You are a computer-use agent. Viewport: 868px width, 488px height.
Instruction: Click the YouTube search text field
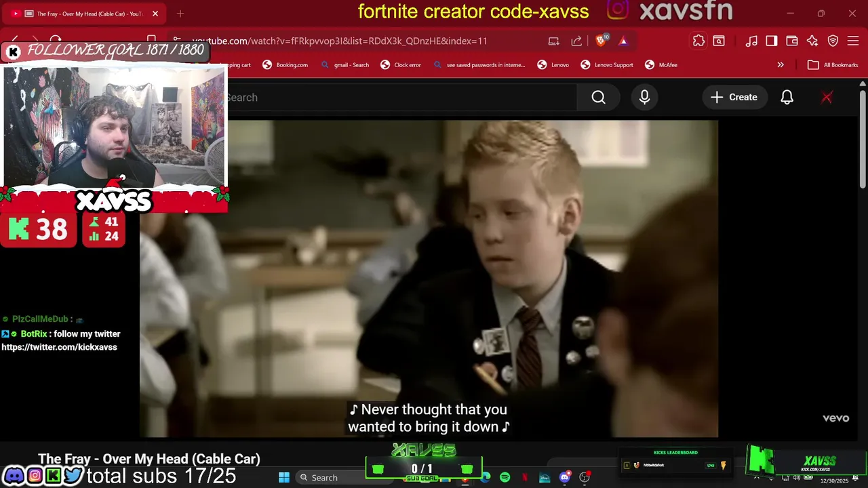tap(401, 98)
